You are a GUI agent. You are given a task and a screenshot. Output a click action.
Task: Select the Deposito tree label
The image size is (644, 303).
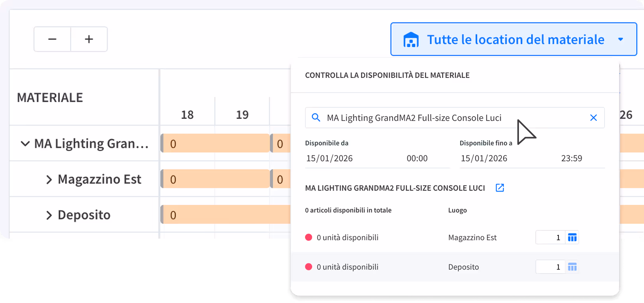click(x=84, y=215)
